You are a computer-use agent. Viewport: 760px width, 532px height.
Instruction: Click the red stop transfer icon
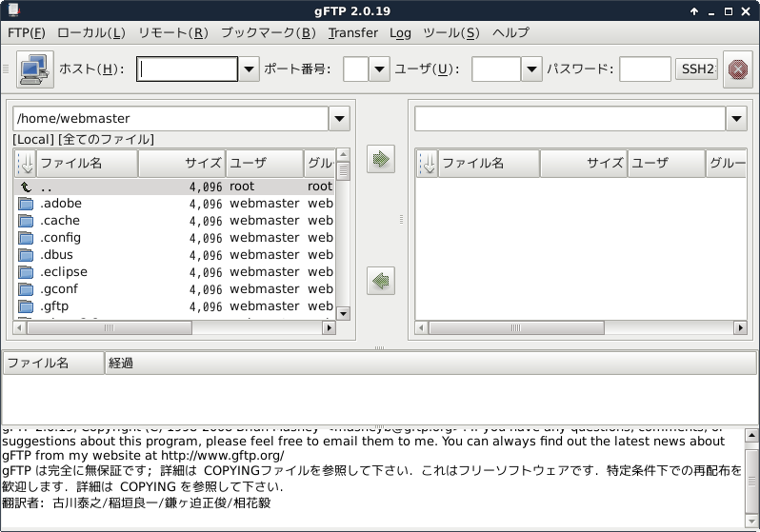coord(738,69)
